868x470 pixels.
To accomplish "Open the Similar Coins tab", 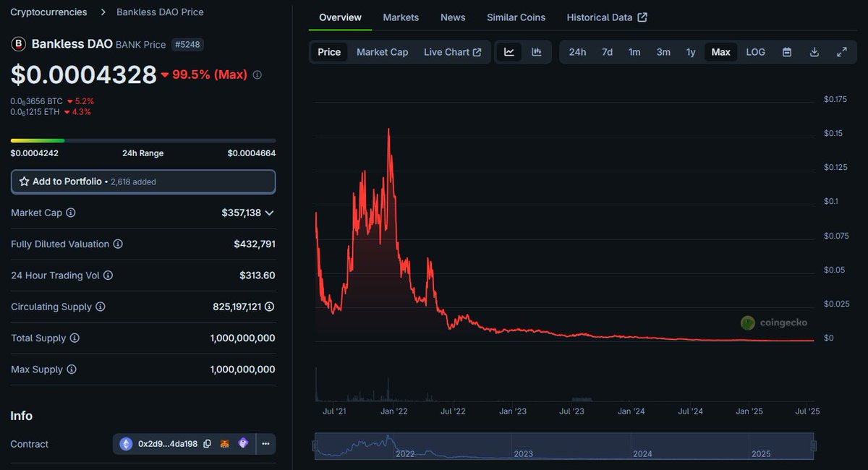I will pyautogui.click(x=516, y=17).
